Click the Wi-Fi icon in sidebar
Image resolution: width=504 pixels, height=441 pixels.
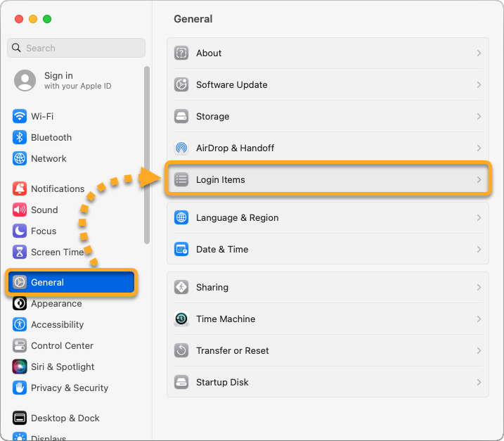[20, 116]
